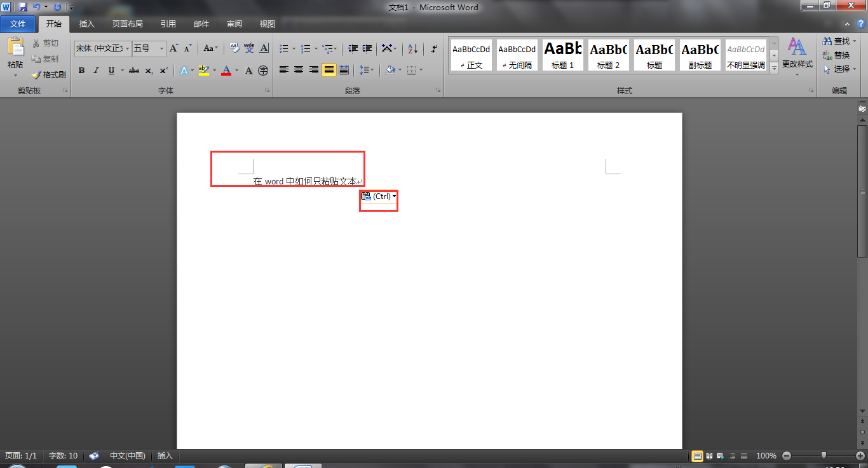868x468 pixels.
Task: Open the font size dropdown 五号
Action: pyautogui.click(x=161, y=48)
